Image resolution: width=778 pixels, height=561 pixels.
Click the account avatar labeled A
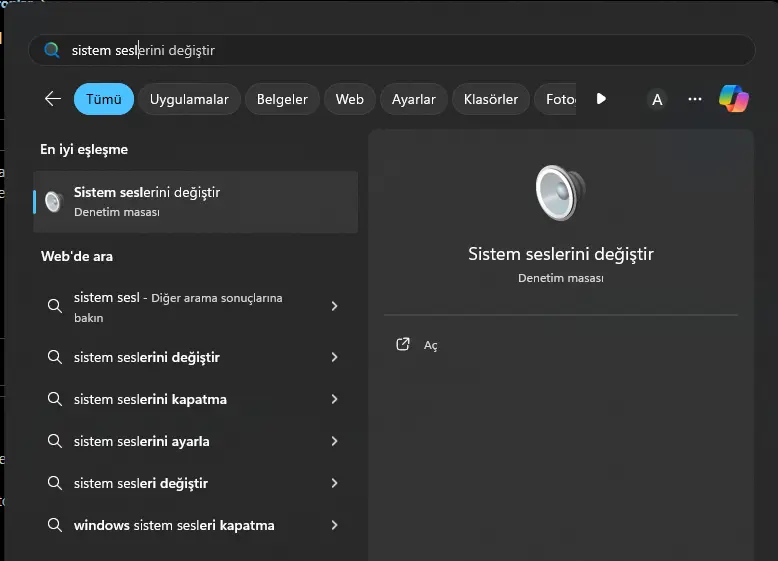coord(657,100)
